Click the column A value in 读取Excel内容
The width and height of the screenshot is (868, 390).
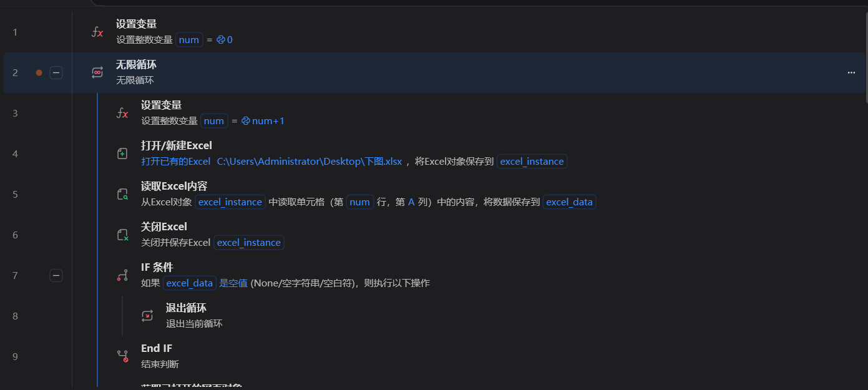411,202
